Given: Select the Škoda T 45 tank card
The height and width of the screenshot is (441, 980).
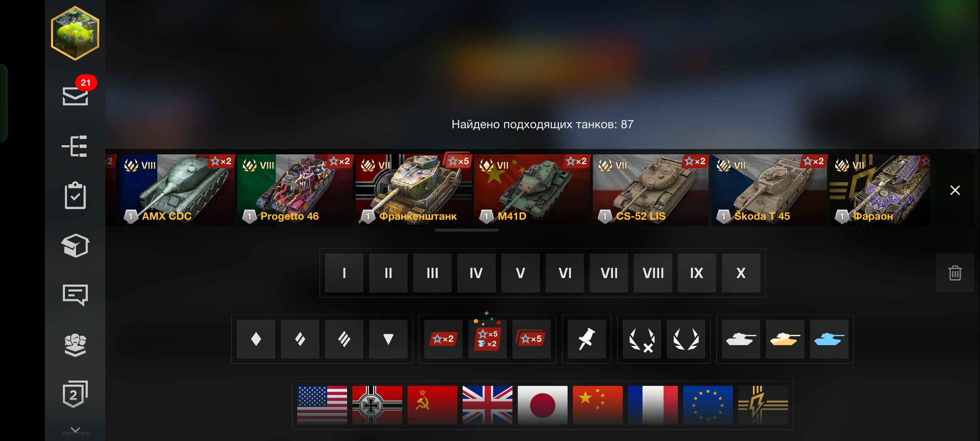Looking at the screenshot, I should click(x=769, y=190).
